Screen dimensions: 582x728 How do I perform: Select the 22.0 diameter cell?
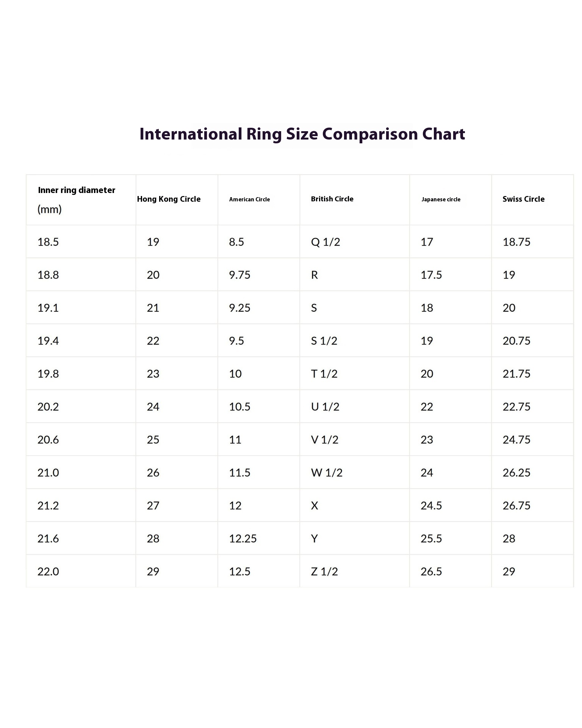pos(81,571)
